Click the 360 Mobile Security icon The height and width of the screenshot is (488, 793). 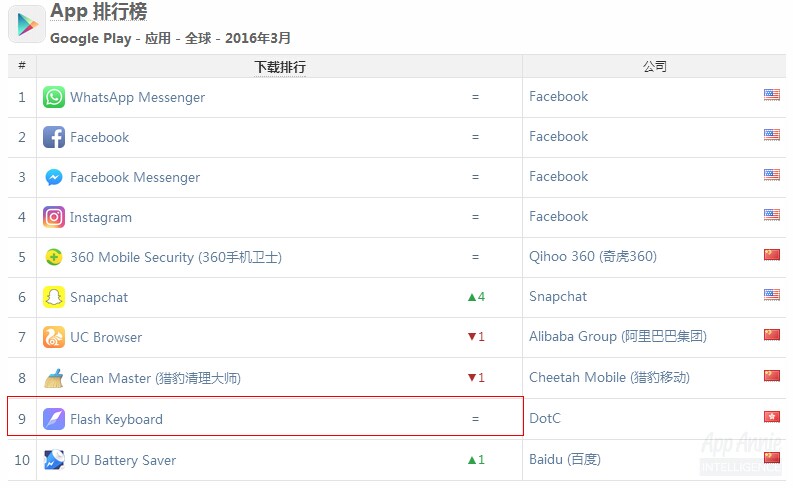[54, 257]
